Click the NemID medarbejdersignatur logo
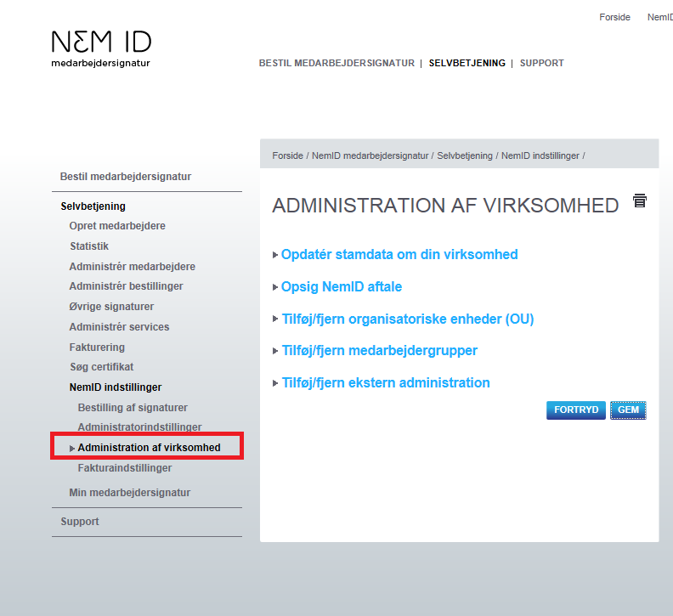The height and width of the screenshot is (616, 673). tap(101, 49)
